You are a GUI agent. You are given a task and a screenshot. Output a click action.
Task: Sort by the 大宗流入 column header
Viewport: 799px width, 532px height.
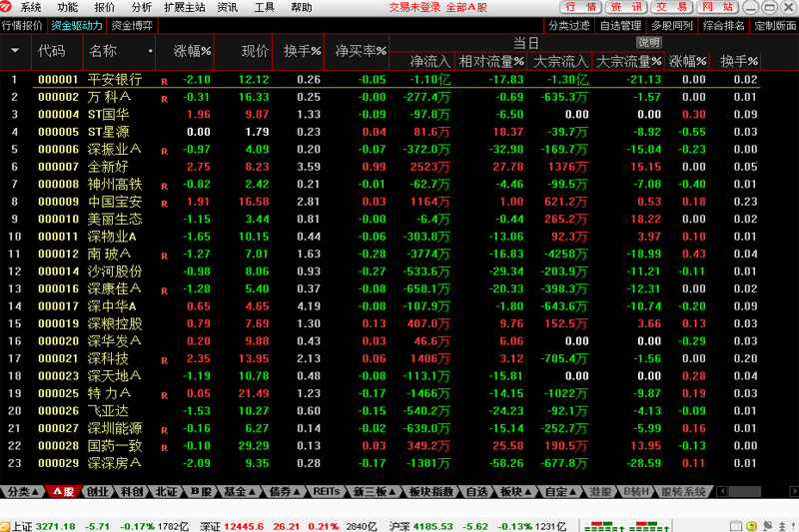pyautogui.click(x=559, y=62)
